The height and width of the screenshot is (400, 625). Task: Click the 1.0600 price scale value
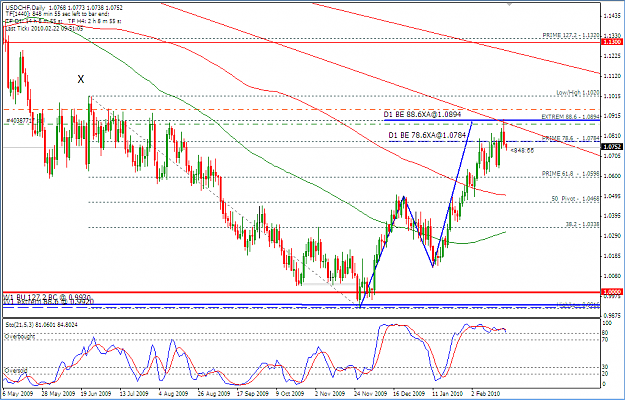[612, 176]
